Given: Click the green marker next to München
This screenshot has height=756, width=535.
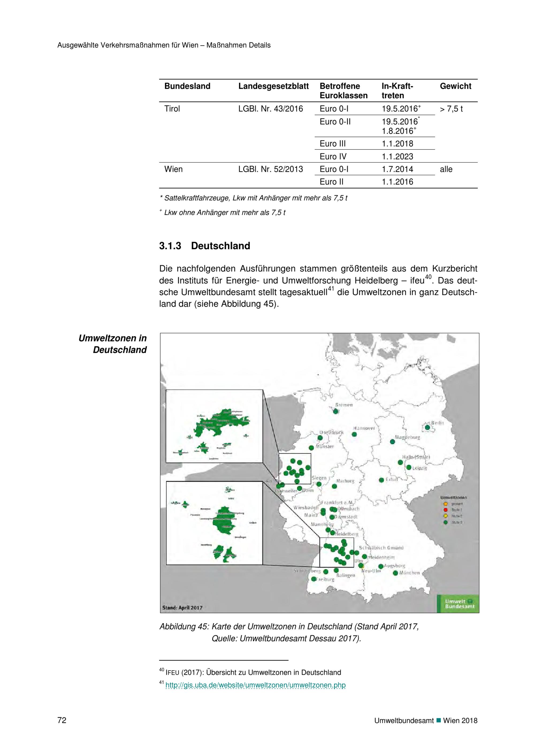Looking at the screenshot, I should coord(395,573).
